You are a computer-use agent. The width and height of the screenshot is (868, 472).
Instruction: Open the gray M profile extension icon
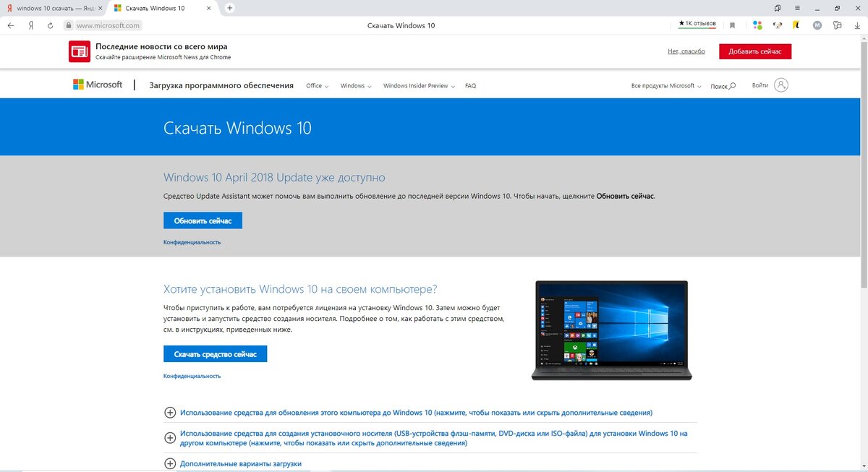point(817,25)
